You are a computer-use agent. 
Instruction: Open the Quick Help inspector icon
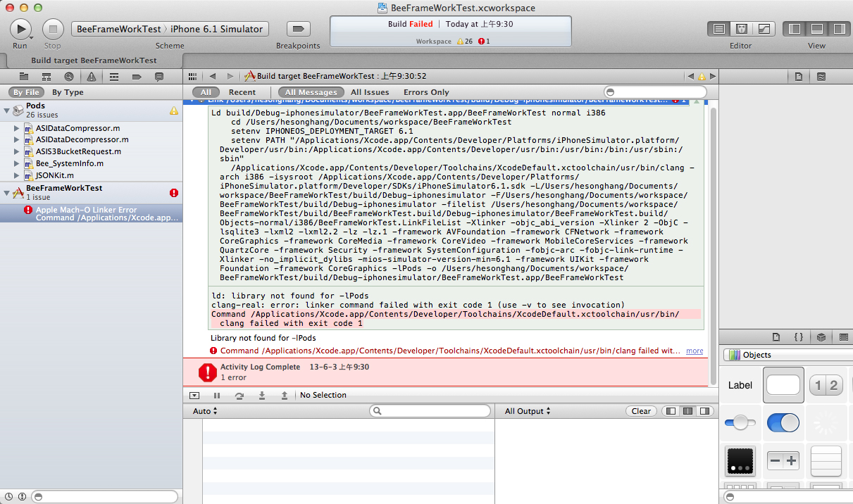(821, 76)
